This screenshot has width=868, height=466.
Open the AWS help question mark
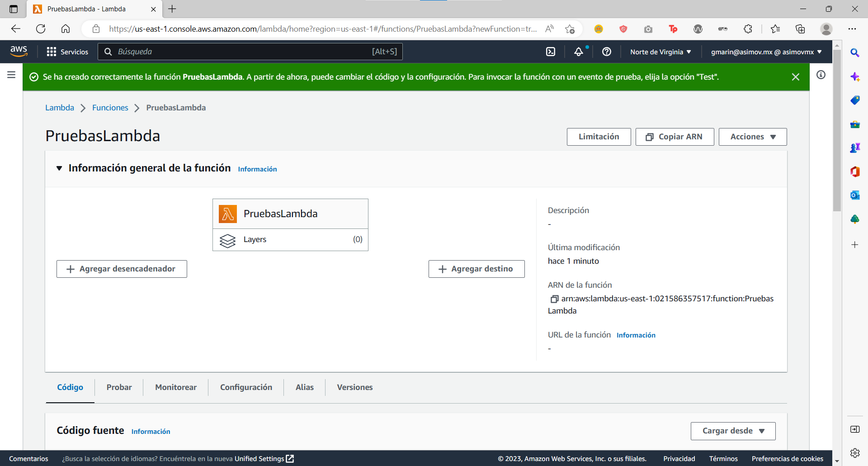pos(607,52)
